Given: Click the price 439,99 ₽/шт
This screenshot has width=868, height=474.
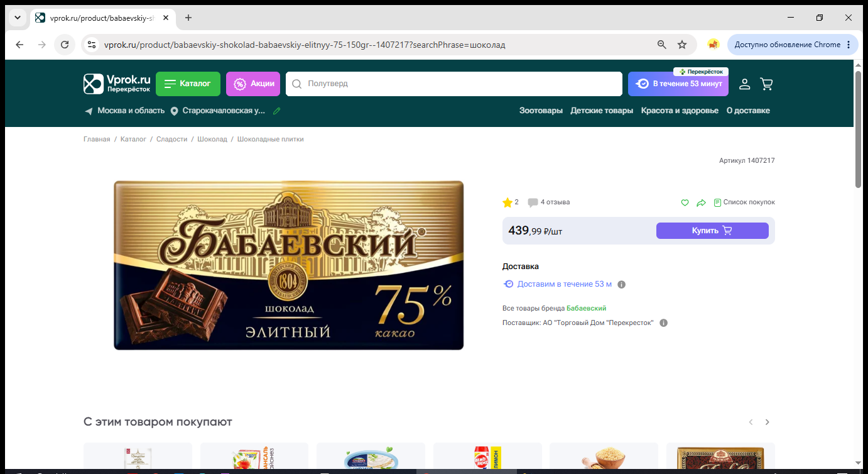Looking at the screenshot, I should click(x=535, y=231).
